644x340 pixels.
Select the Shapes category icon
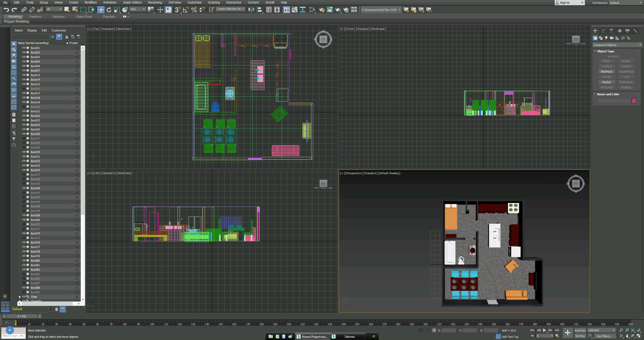click(601, 38)
